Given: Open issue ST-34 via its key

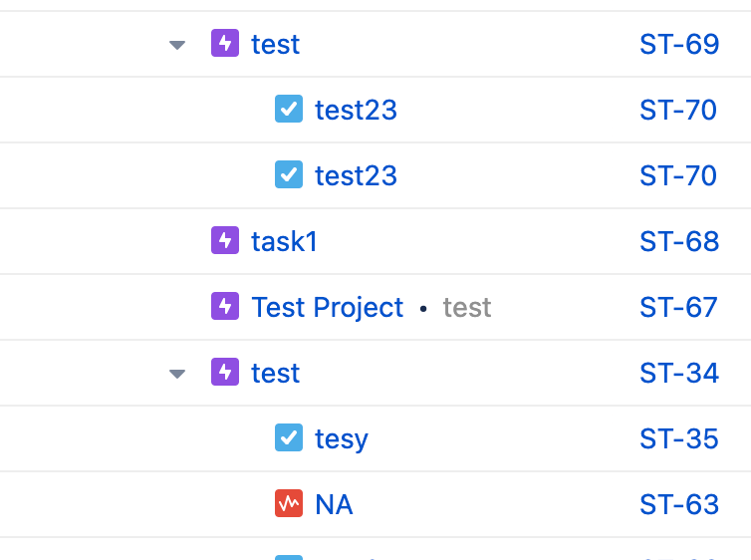Looking at the screenshot, I should [679, 373].
